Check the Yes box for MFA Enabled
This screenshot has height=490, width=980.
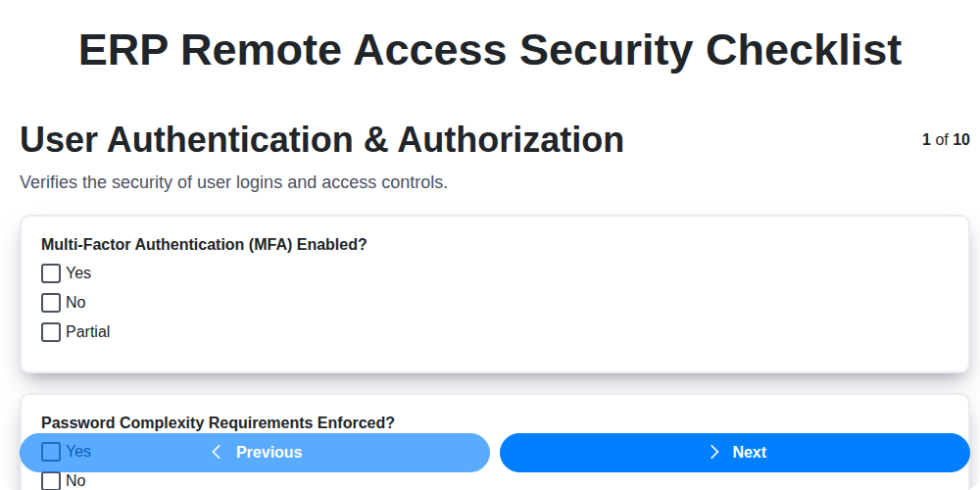click(x=51, y=273)
